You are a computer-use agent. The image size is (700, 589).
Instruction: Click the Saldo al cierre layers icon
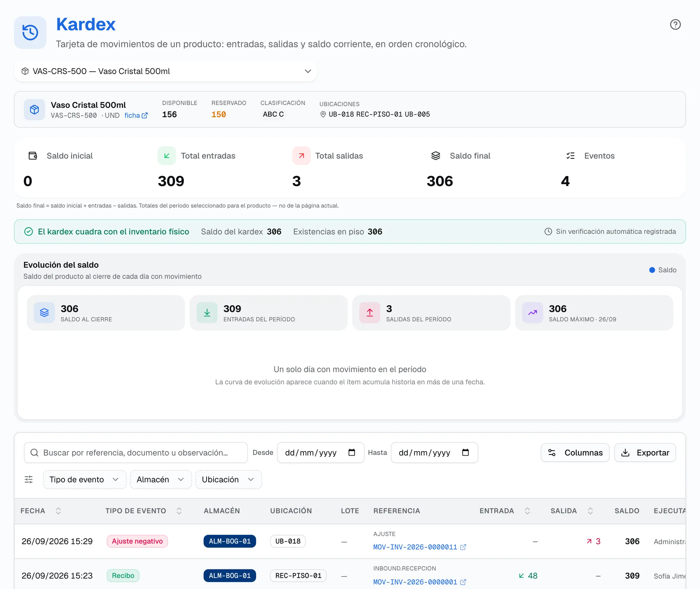[44, 313]
